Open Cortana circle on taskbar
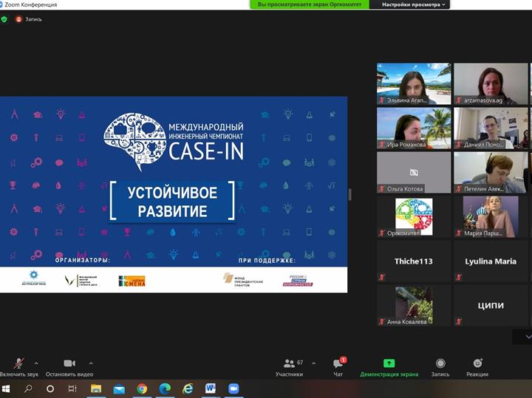Screen dimensions: 532x398 50,388
